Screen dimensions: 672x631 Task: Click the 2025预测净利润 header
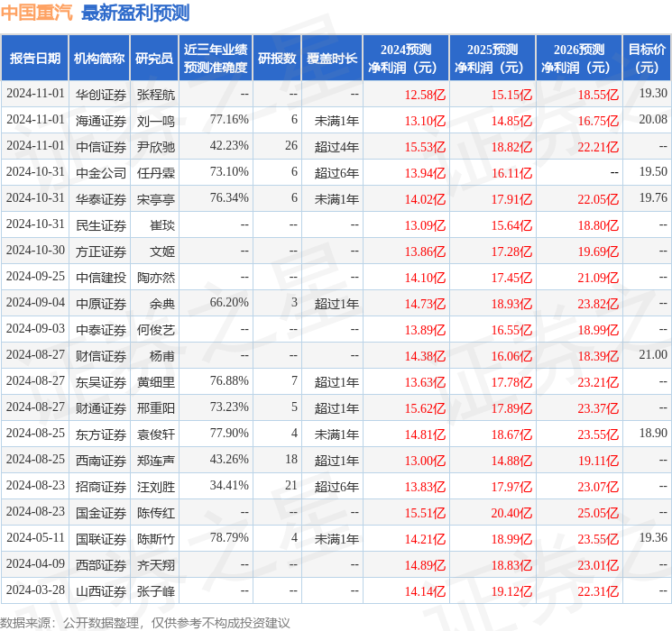click(x=492, y=59)
